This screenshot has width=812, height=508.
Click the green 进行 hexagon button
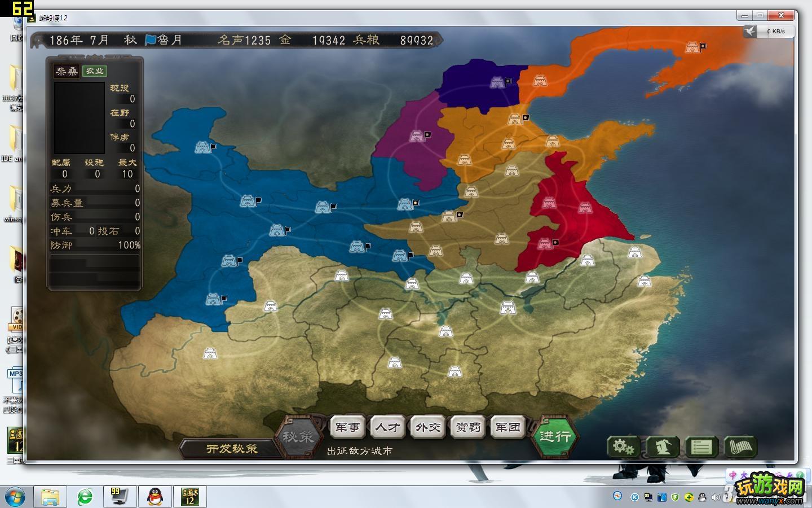[x=555, y=436]
